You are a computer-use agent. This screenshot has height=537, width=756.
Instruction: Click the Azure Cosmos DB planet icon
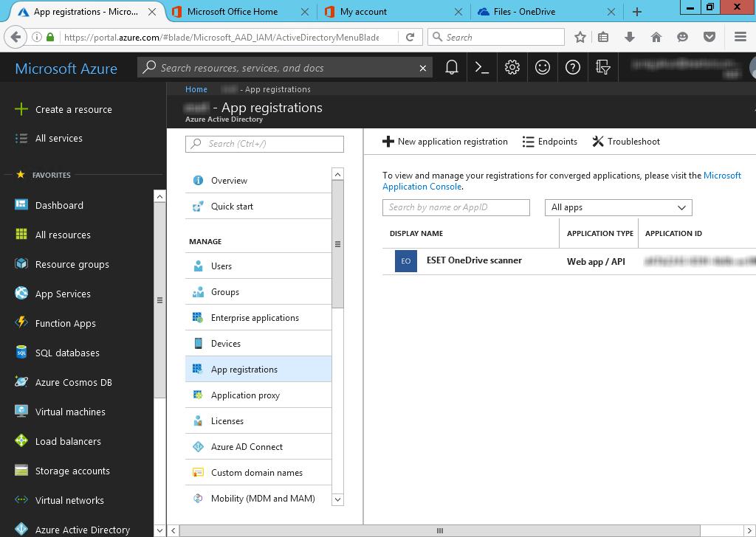pyautogui.click(x=21, y=381)
